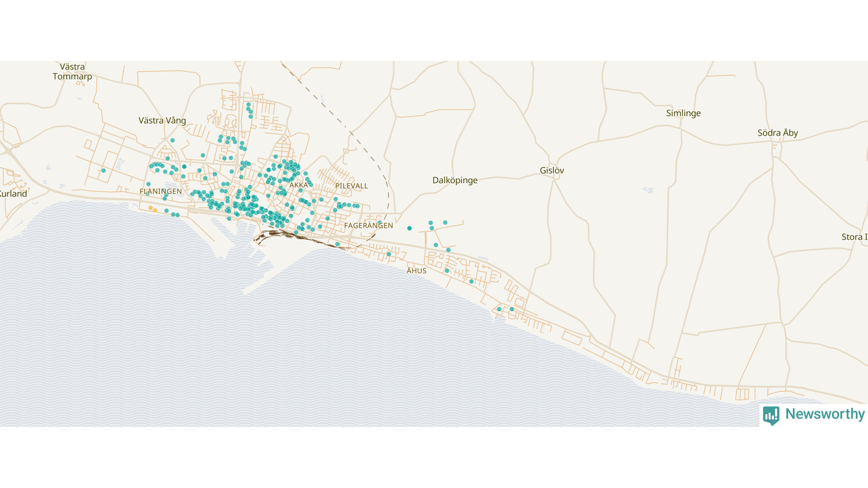Click the leftmost orange data point
The image size is (868, 488).
151,208
